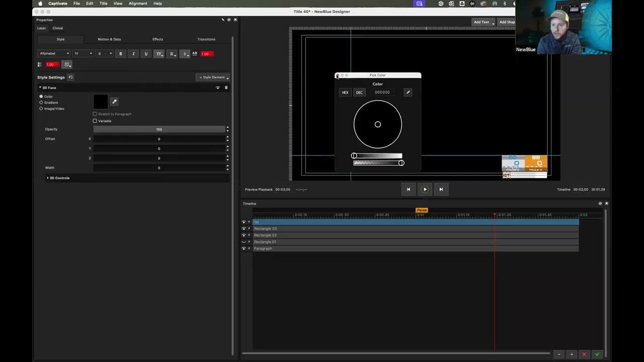The image size is (644, 362).
Task: Hide the Paragraph layer
Action: tap(244, 248)
